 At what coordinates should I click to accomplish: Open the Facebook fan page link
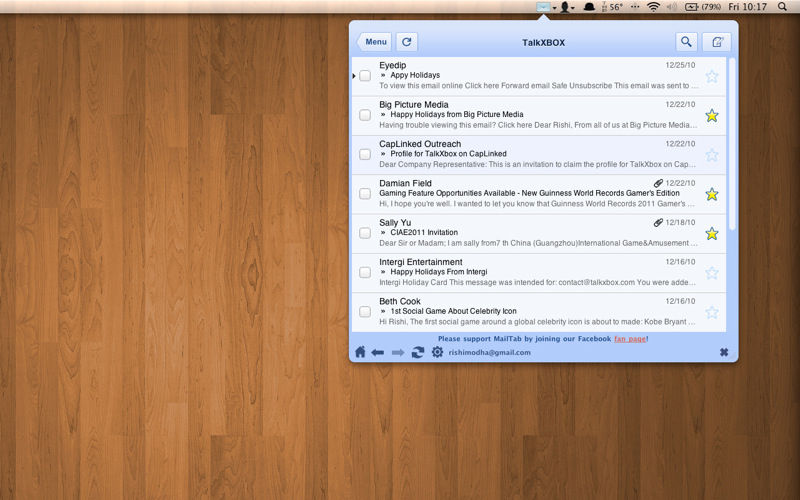630,339
